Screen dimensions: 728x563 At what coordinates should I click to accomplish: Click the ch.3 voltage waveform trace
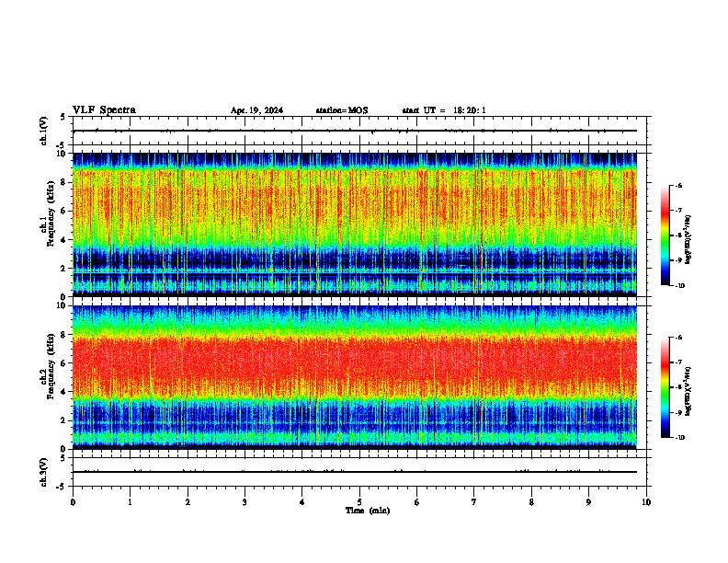point(355,472)
